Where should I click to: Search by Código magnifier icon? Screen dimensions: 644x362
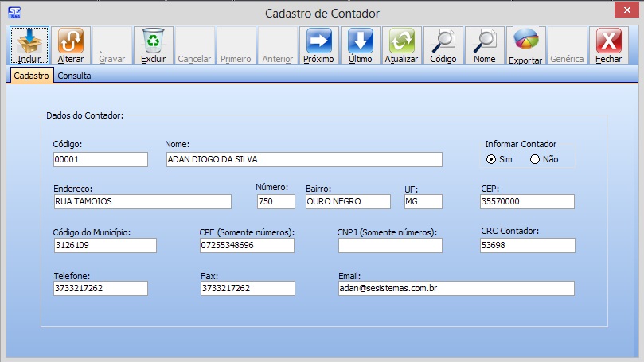coord(443,41)
